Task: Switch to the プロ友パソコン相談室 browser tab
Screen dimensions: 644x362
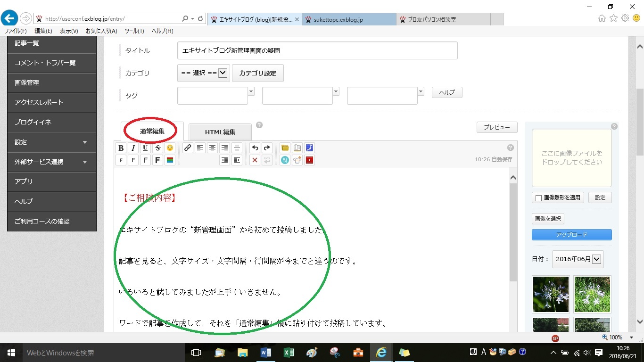Action: 443,19
